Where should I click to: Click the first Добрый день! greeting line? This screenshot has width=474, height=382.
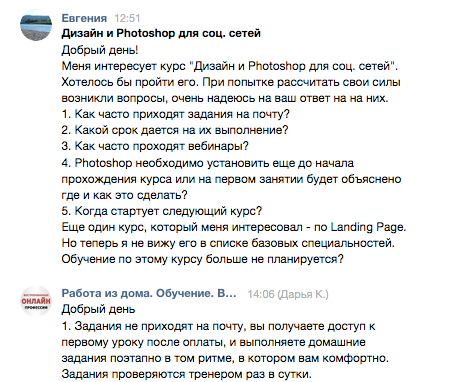point(100,50)
